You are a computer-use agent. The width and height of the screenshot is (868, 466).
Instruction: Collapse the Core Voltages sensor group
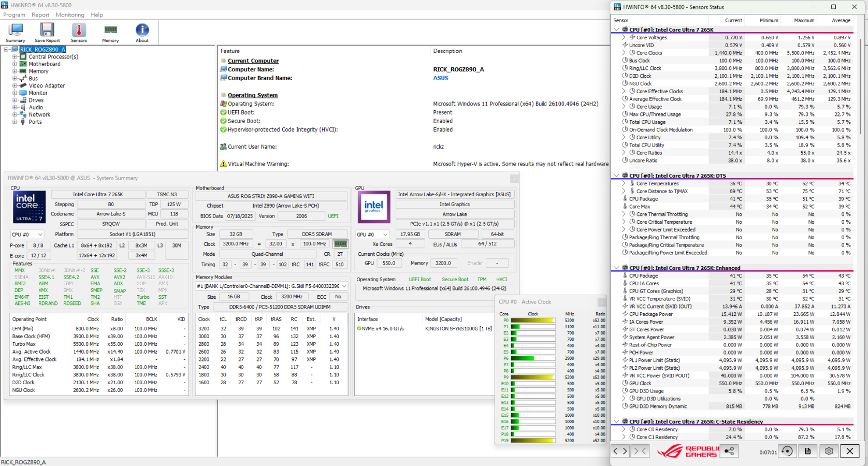pyautogui.click(x=624, y=37)
